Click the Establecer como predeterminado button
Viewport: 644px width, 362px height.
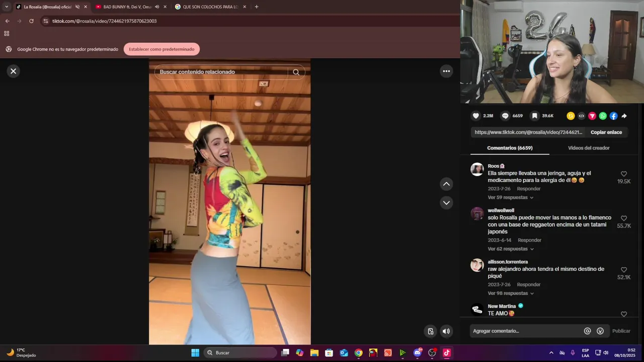(162, 49)
